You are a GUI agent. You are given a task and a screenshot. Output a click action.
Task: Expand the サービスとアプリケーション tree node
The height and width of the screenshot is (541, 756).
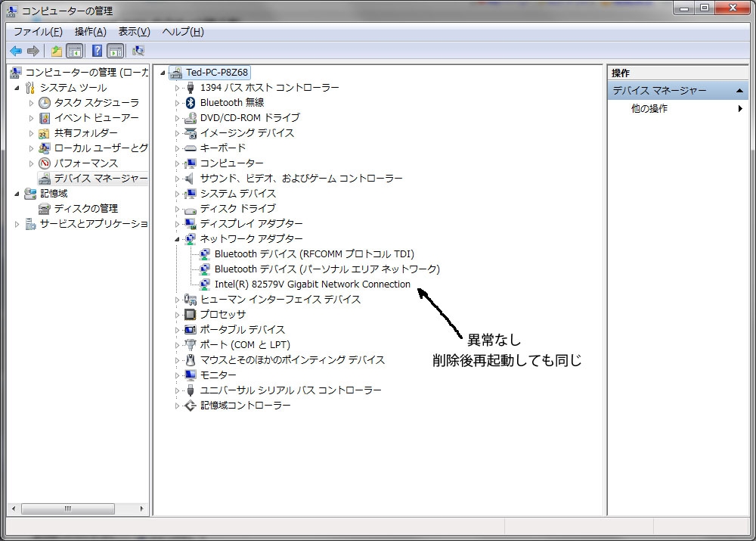17,224
